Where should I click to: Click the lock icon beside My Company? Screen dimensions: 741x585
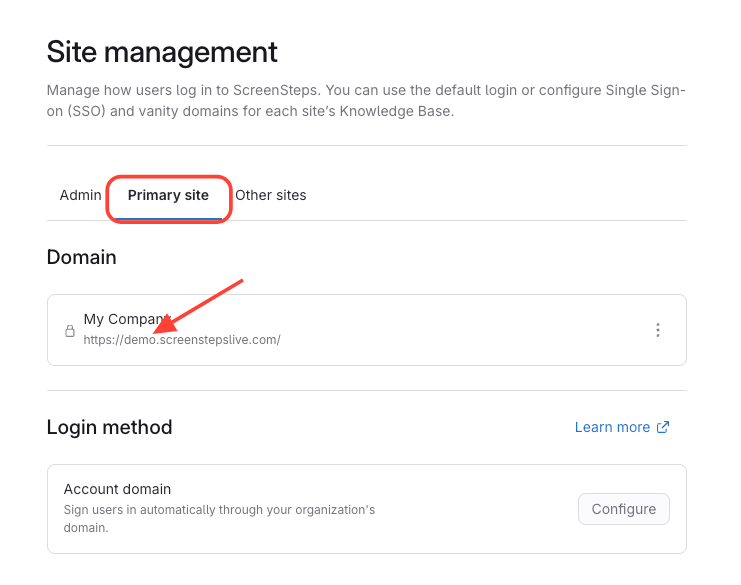pos(70,331)
